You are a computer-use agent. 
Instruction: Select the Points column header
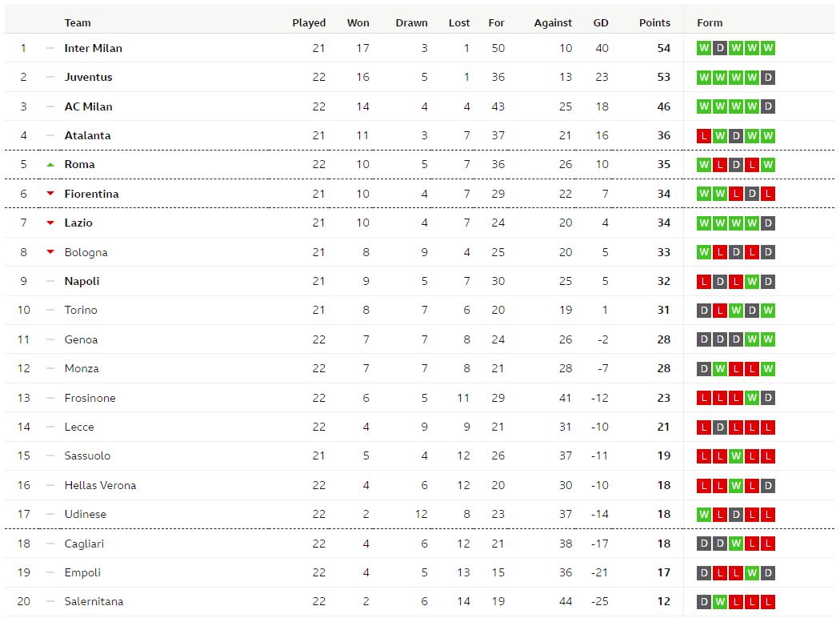pyautogui.click(x=654, y=22)
